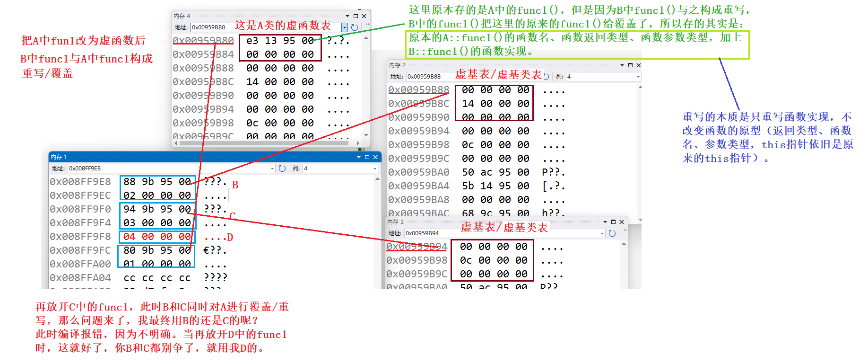
Task: Maximize the 内存 2 window
Action: pyautogui.click(x=630, y=65)
